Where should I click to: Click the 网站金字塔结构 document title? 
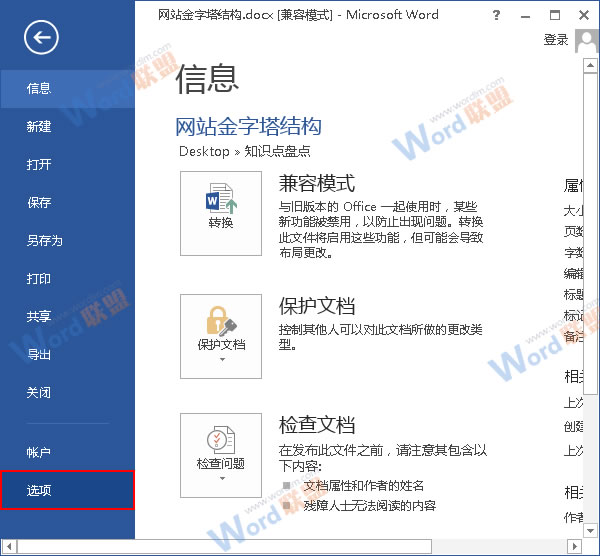point(248,126)
